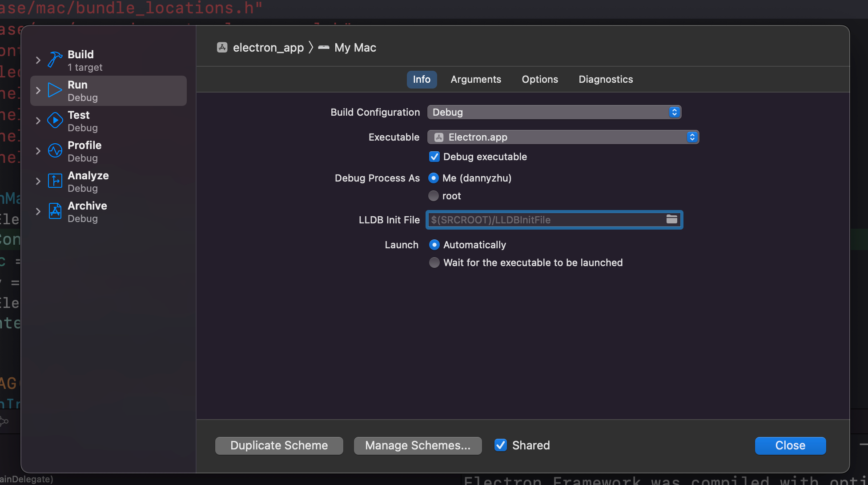Screen dimensions: 868x485
Task: Expand the Profile action disclosure arrow
Action: [x=38, y=151]
